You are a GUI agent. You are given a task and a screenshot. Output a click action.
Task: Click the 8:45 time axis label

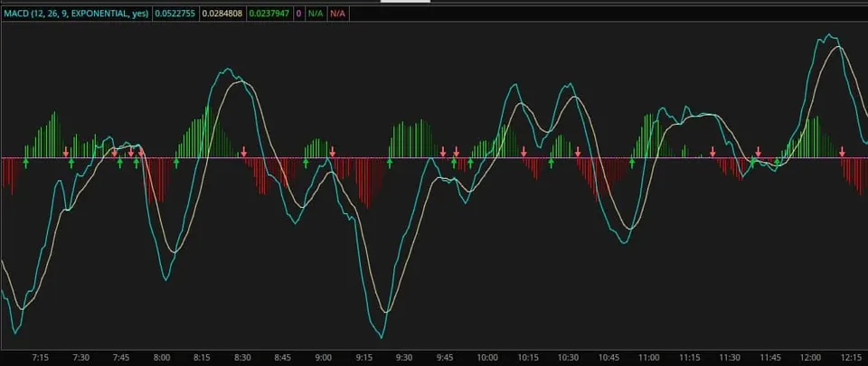tap(283, 357)
